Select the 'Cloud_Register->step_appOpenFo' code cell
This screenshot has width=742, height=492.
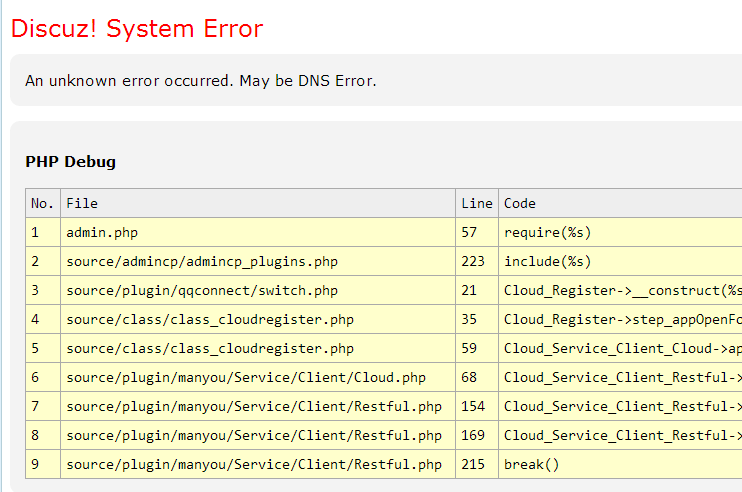pyautogui.click(x=620, y=319)
